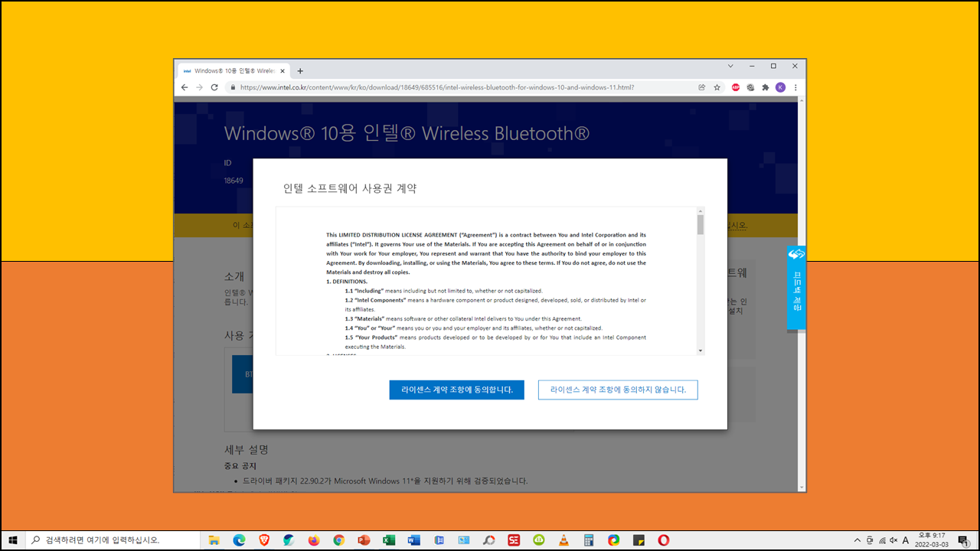980x551 pixels.
Task: Open the Chrome extensions puzzle icon
Action: click(765, 87)
